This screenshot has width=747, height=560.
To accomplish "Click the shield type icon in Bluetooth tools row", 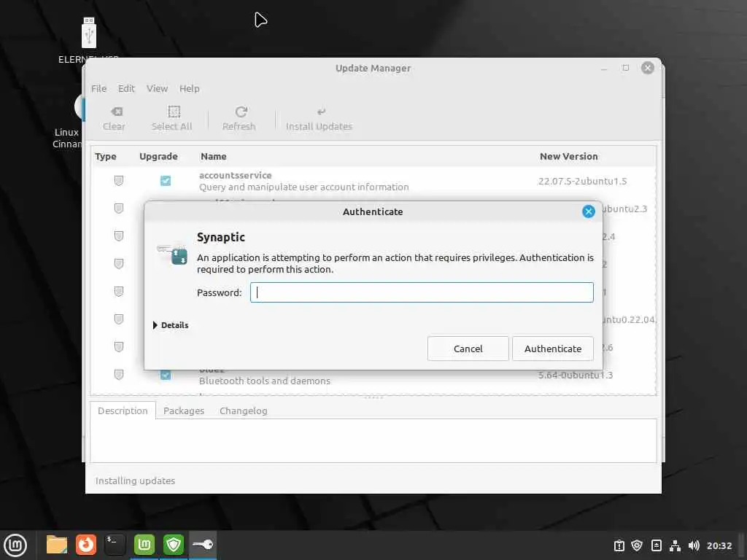I will click(x=119, y=375).
